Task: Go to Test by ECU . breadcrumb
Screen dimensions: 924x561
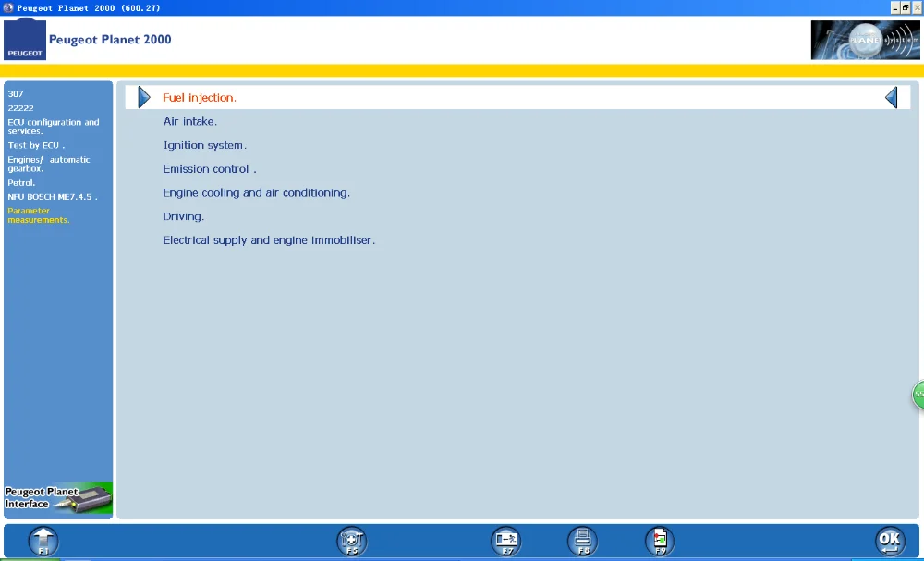Action: pyautogui.click(x=37, y=145)
